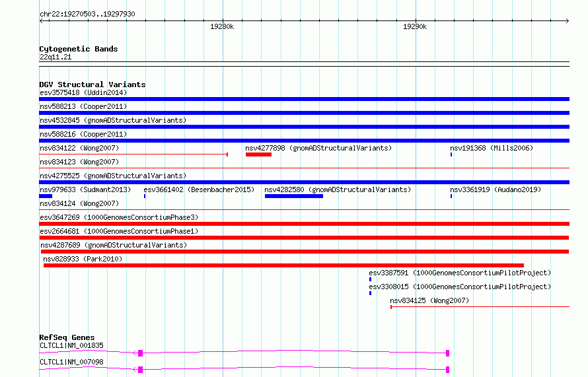Viewport: 588px width, 377px height.
Task: Open the esv3661402 (Besenbacher2015) label
Action: coord(199,189)
